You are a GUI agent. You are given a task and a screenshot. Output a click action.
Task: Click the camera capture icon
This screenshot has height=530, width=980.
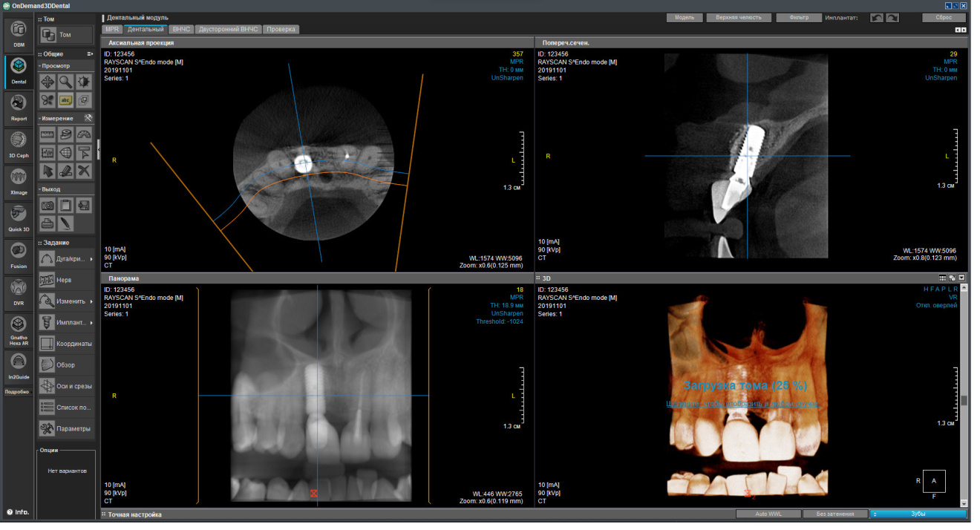coord(48,206)
